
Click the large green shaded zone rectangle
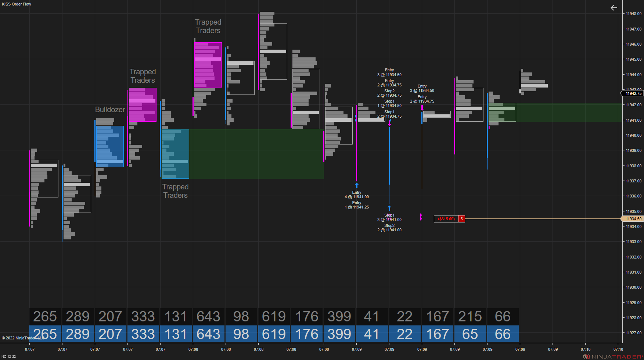(256, 154)
